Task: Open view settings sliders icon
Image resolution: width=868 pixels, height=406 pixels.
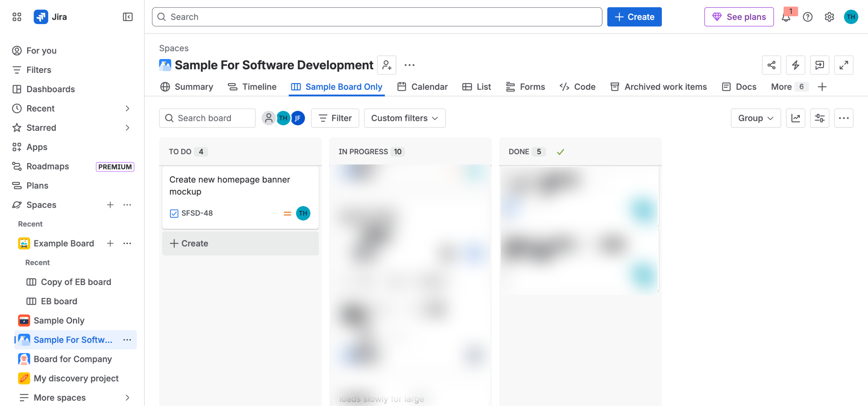Action: [x=820, y=118]
